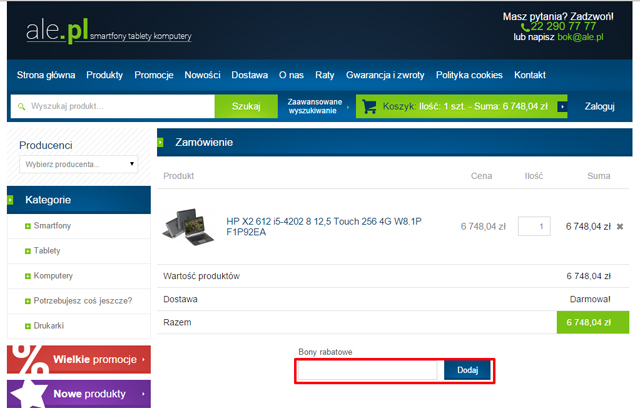Click the plus icon beside Smartfony
Screen dimensions: 640x408
pyautogui.click(x=28, y=226)
